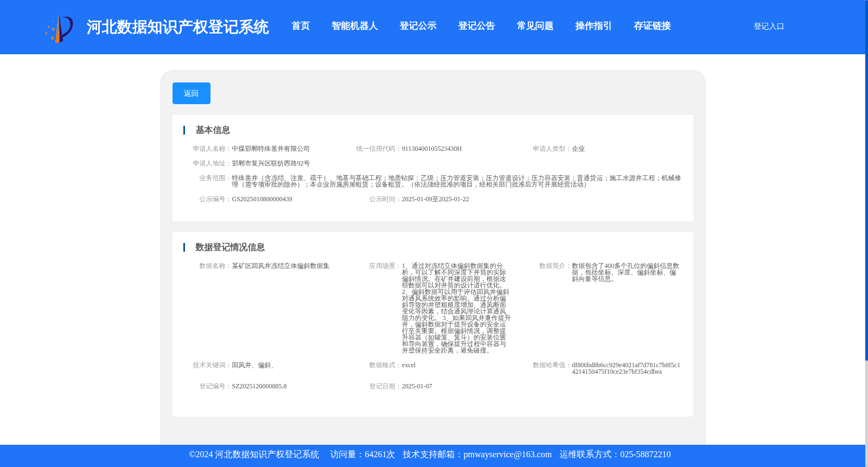Viewport: 868px width, 467px height.
Task: Open 存证链接 menu item
Action: tap(652, 26)
